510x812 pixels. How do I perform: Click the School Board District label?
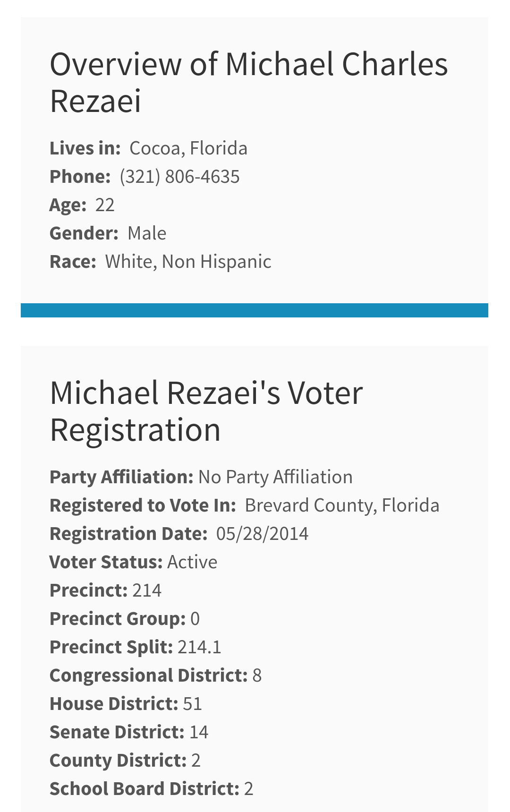pos(144,788)
